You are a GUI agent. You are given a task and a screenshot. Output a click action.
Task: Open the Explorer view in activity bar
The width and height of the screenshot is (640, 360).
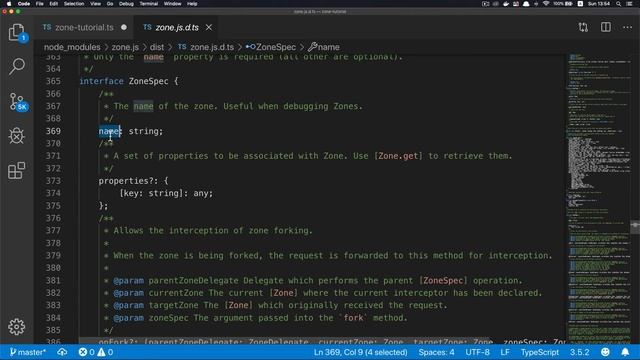click(x=16, y=32)
